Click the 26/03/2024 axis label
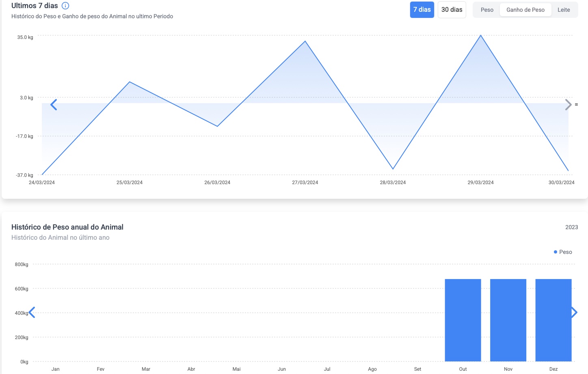Image resolution: width=588 pixels, height=374 pixels. tap(217, 183)
